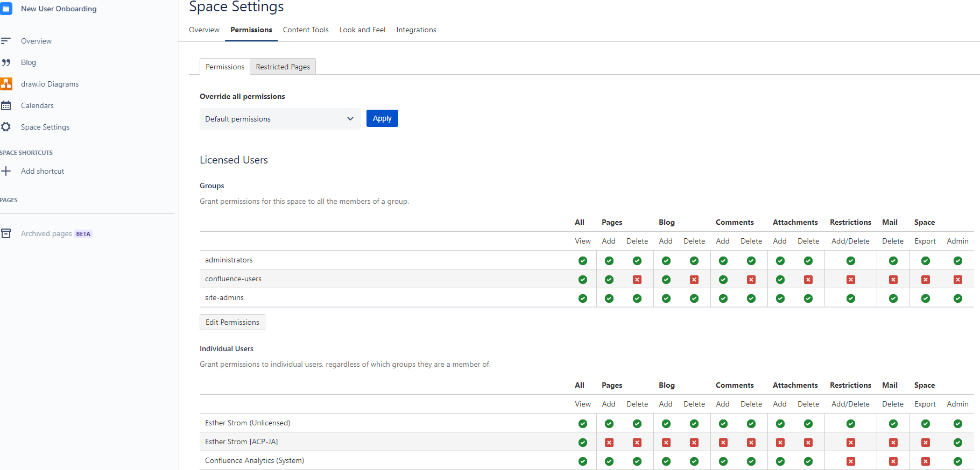Click the Add shortcut link
This screenshot has width=980, height=470.
pyautogui.click(x=43, y=171)
